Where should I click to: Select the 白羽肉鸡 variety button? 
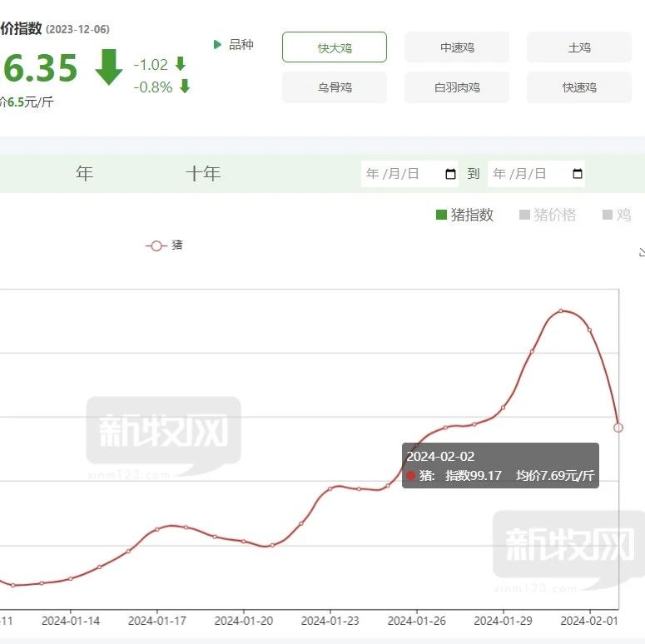click(457, 87)
